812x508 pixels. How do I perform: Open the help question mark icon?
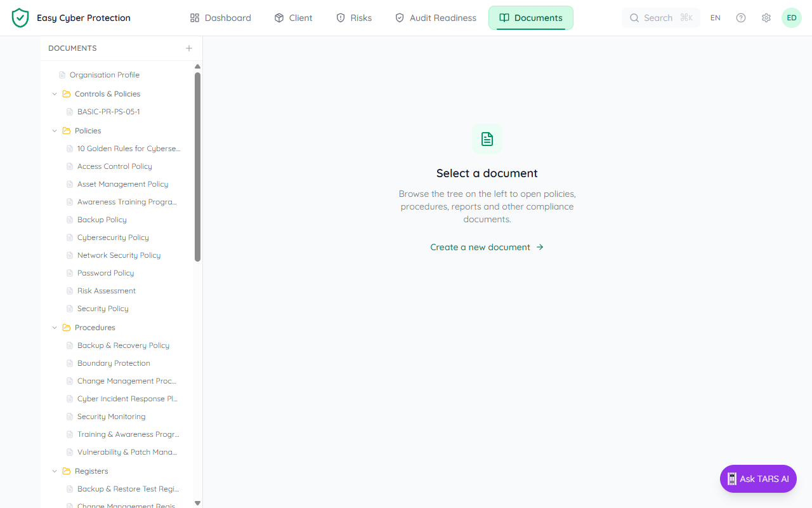(741, 18)
